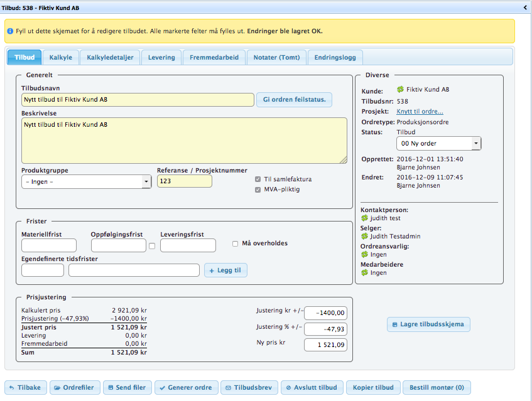This screenshot has height=401, width=532.
Task: Click the Selger icon beside Judith Testadmin
Action: [x=364, y=237]
